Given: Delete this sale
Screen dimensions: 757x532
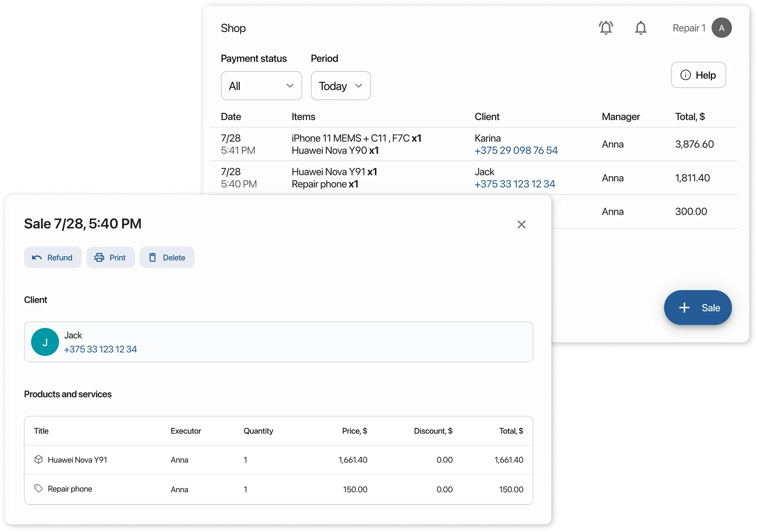Looking at the screenshot, I should click(x=167, y=257).
